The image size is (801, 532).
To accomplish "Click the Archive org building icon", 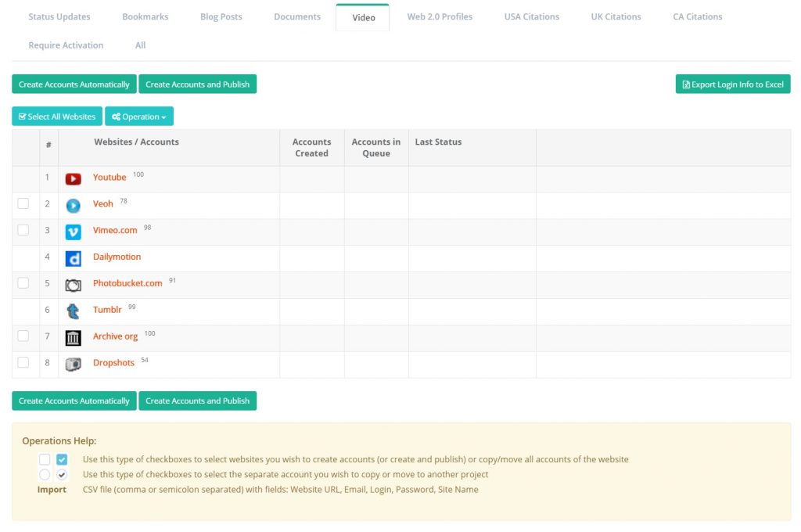I will pos(73,338).
